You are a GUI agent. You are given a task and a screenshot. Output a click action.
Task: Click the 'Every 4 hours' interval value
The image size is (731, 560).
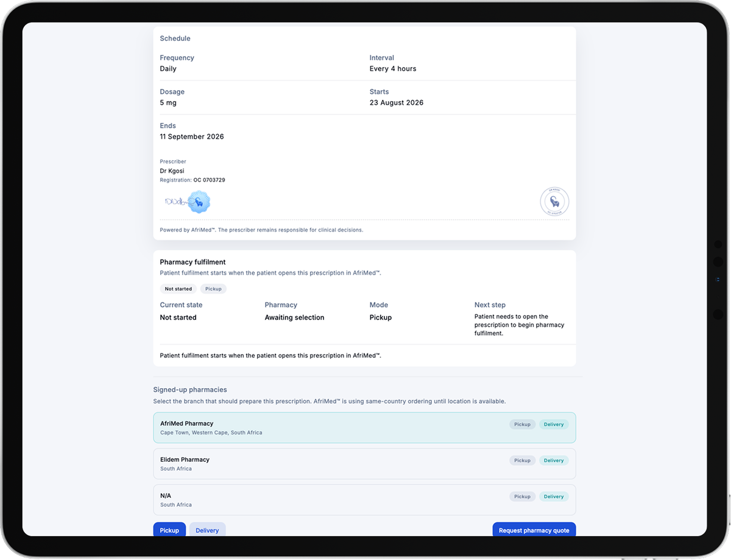coord(393,69)
